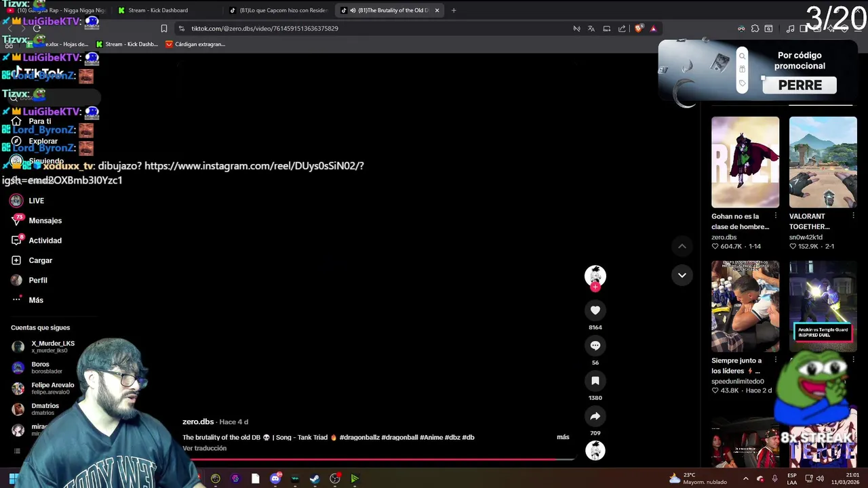Viewport: 868px width, 488px height.
Task: Open speedunlimited0 author link
Action: (x=737, y=382)
